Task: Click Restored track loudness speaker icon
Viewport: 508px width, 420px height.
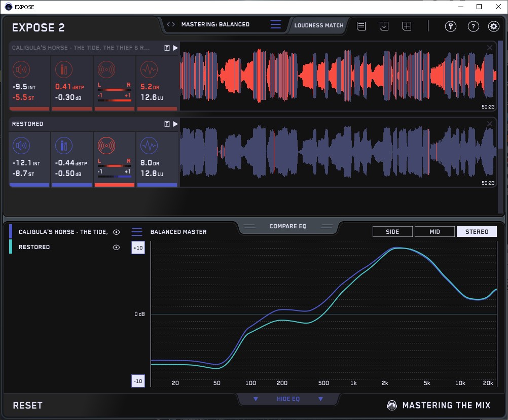Action: (x=21, y=146)
